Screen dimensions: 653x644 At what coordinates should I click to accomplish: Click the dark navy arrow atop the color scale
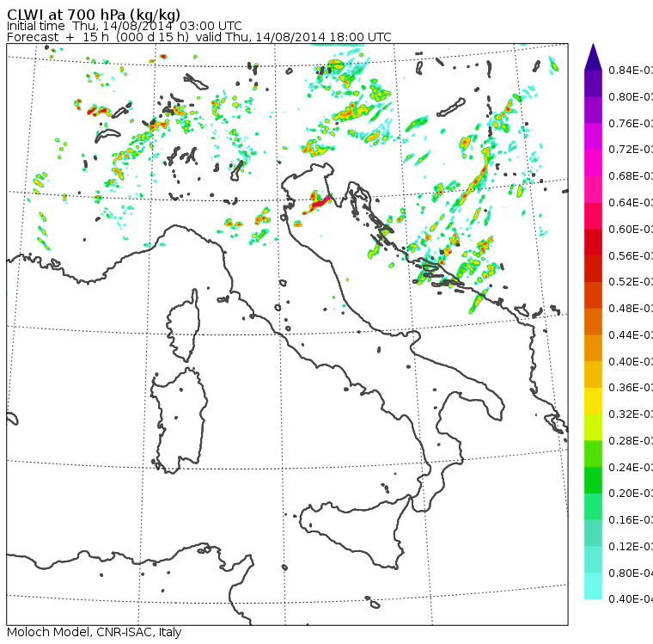[593, 57]
